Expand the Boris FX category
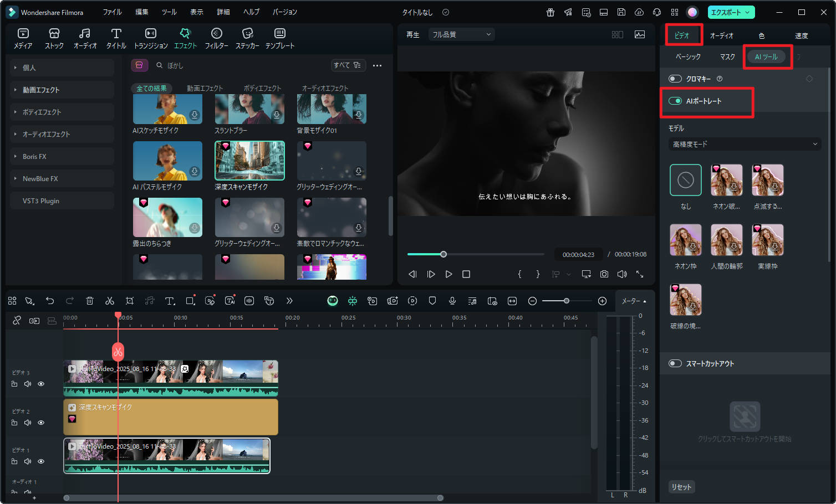Viewport: 836px width, 504px height. [62, 156]
